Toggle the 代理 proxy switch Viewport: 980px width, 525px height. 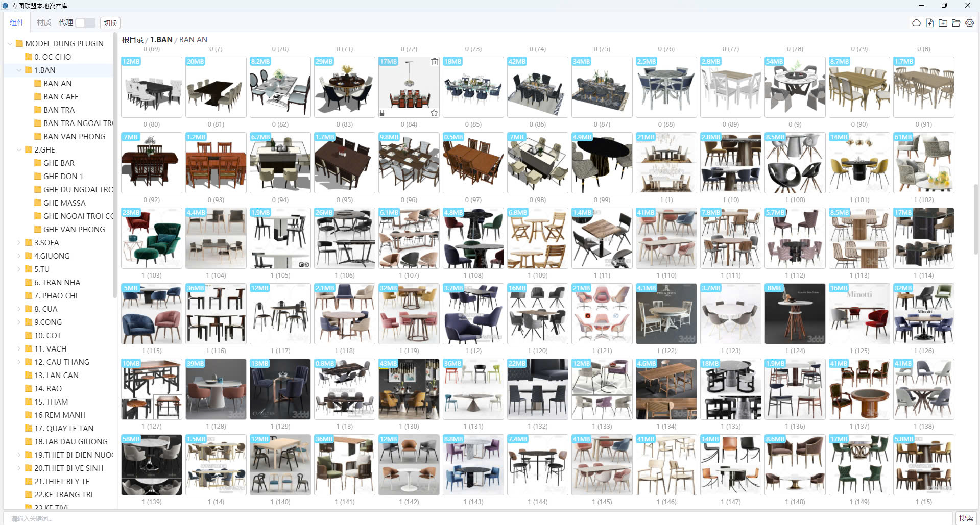tap(85, 23)
